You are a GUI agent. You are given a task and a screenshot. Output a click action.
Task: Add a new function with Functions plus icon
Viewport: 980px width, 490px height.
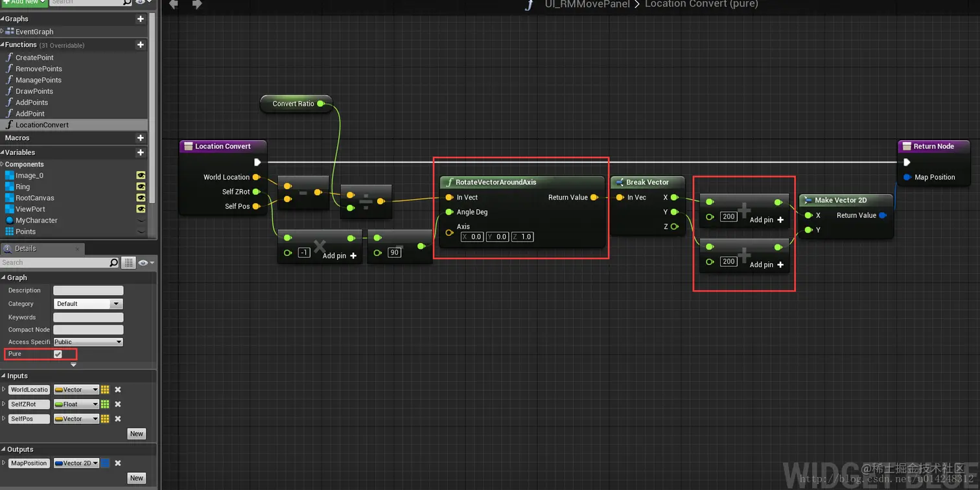tap(141, 45)
